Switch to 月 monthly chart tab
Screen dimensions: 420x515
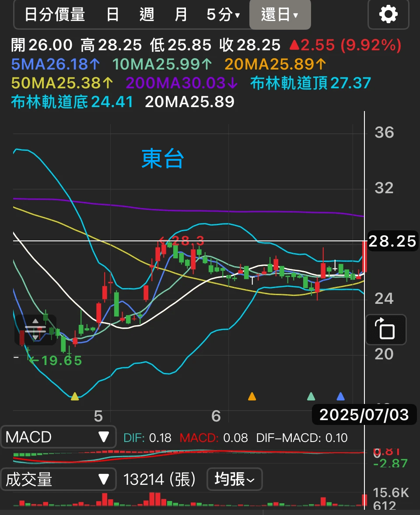(x=181, y=15)
